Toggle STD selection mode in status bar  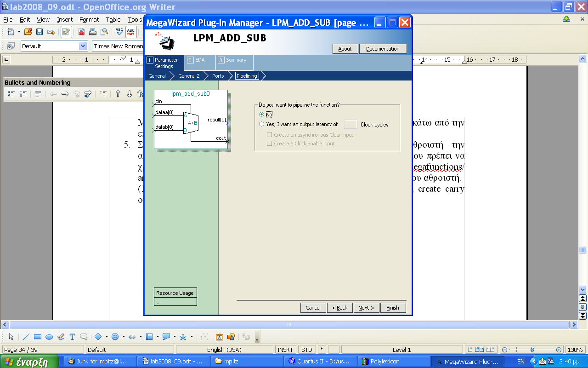tap(307, 350)
